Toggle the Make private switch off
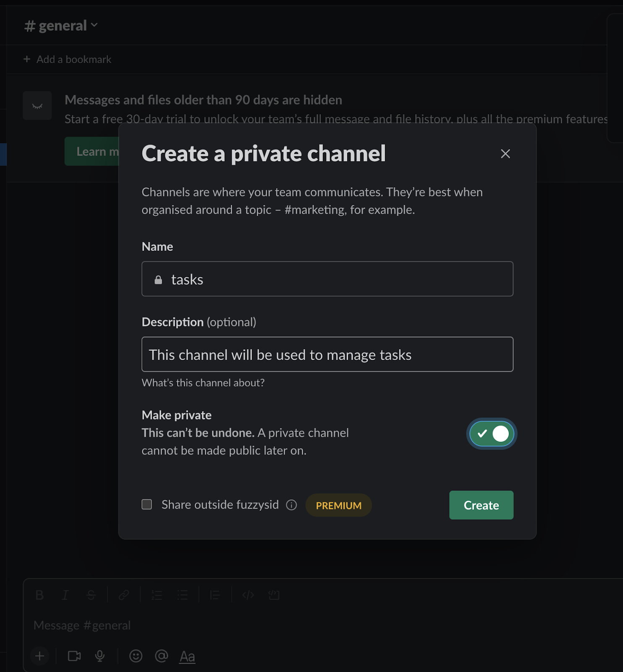Viewport: 623px width, 672px height. coord(492,433)
